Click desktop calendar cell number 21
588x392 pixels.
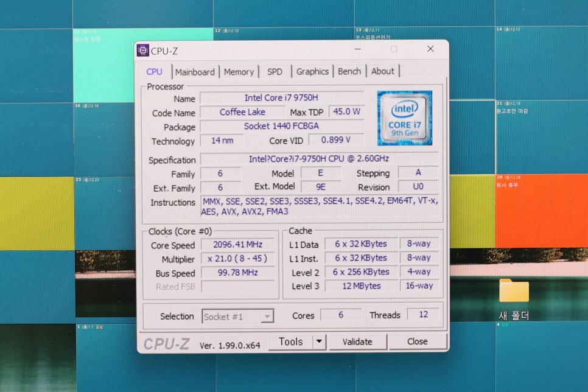(541, 137)
